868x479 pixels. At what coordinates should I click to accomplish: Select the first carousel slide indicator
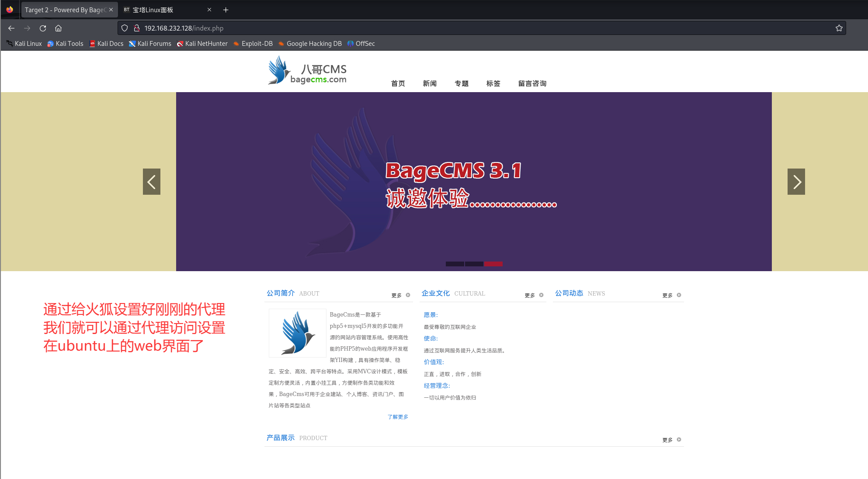(x=455, y=264)
